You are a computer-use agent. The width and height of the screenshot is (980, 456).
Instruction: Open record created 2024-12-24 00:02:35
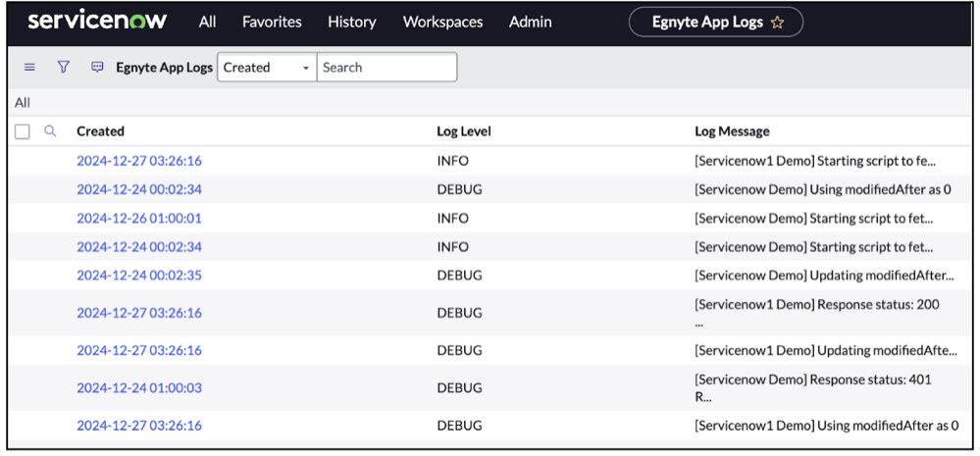point(139,276)
